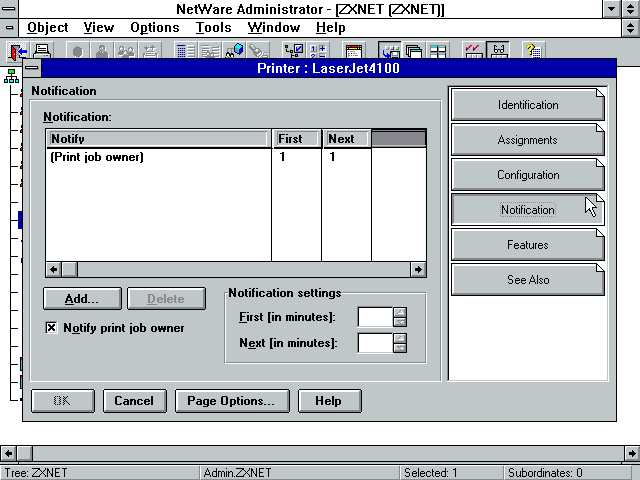Click the yellow question mark help icon
Screen dimensions: 640x480
point(533,51)
